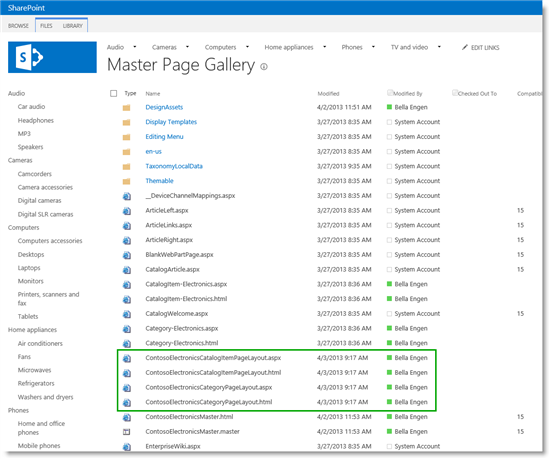Open Mobile phones in left navigation

(39, 446)
